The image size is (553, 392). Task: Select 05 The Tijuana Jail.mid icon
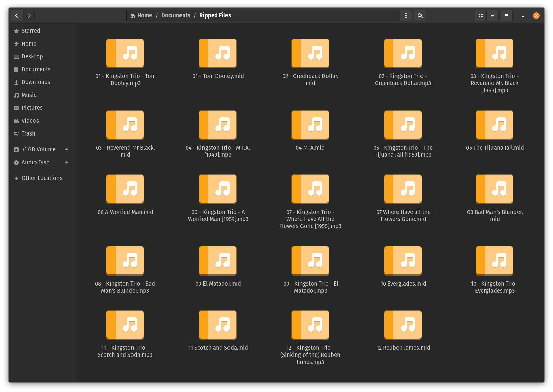(495, 125)
